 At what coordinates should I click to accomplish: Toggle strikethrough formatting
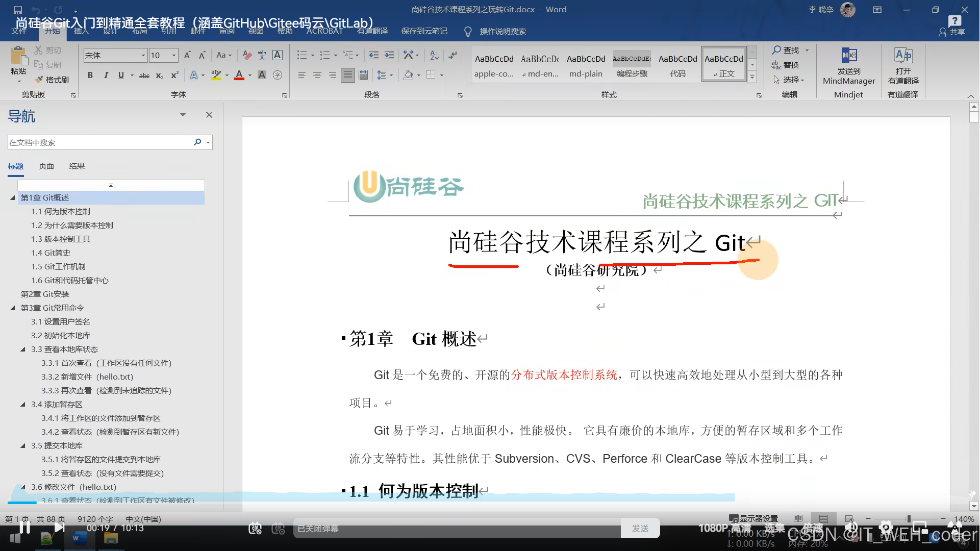coord(144,76)
